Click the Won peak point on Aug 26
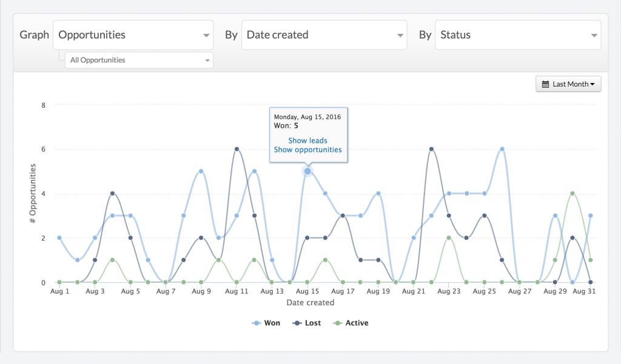This screenshot has height=364, width=621. (502, 149)
